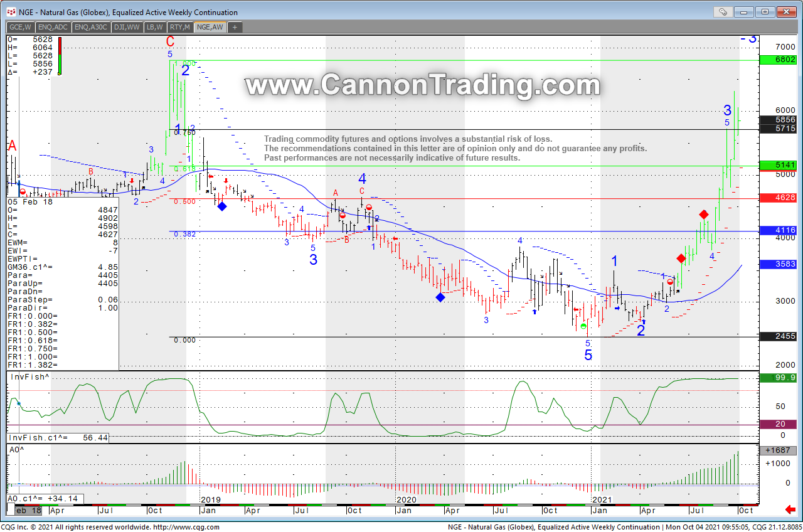
Task: Click the AO^ study label
Action: point(16,450)
